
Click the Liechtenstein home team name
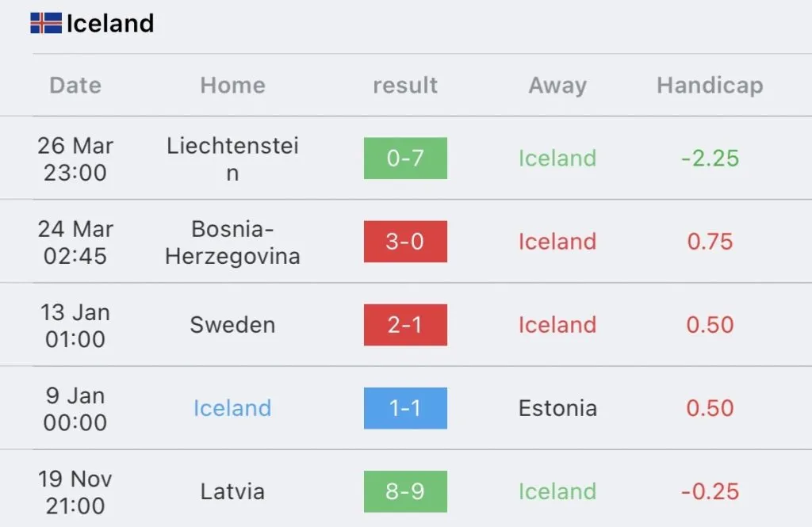click(x=232, y=158)
